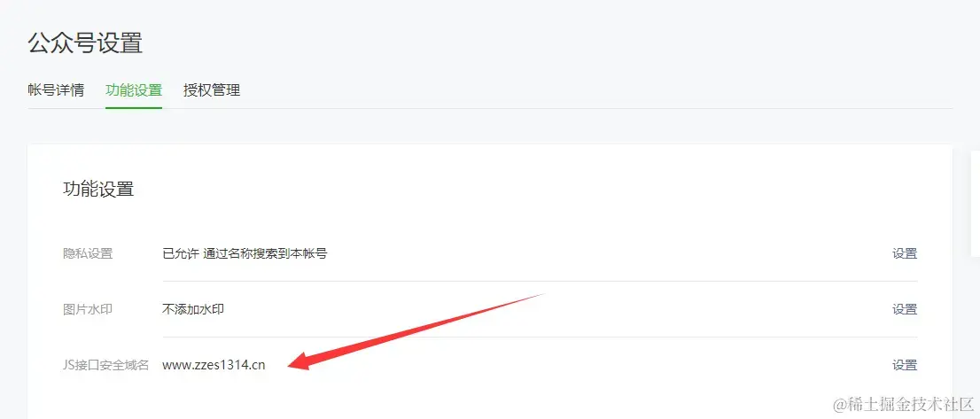
Task: Click the 图片水印 row label
Action: coord(88,309)
